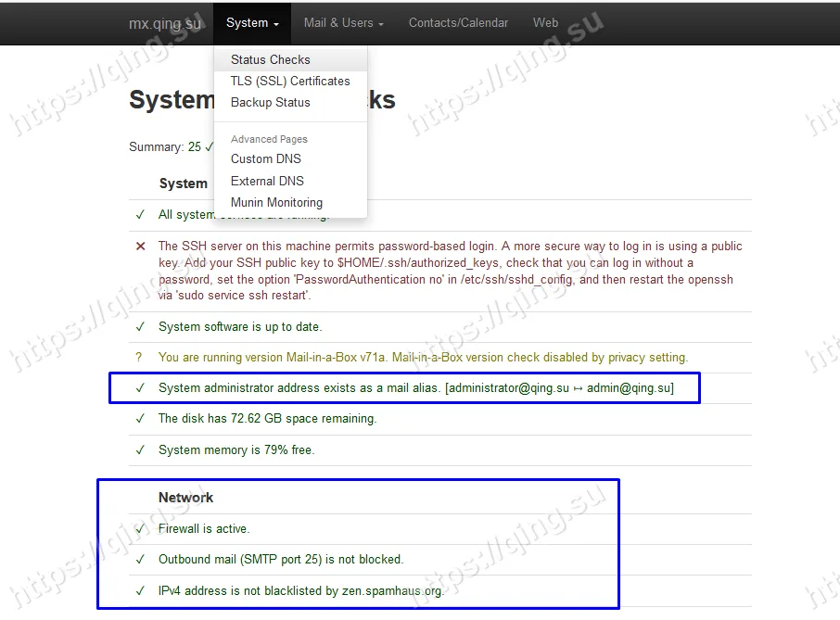The width and height of the screenshot is (840, 620).
Task: Select Status Checks from menu
Action: point(290,60)
